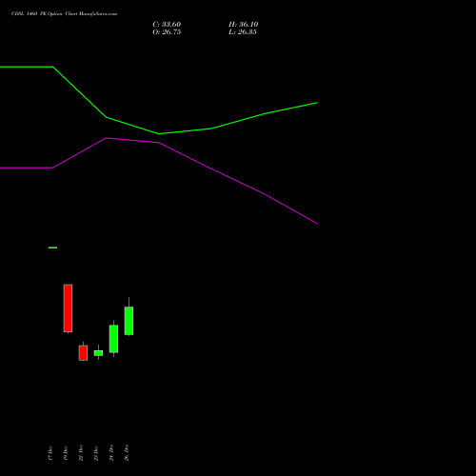Select the small red candlestick for 22 Dec
Screen dimensions: 476x476
point(83,352)
